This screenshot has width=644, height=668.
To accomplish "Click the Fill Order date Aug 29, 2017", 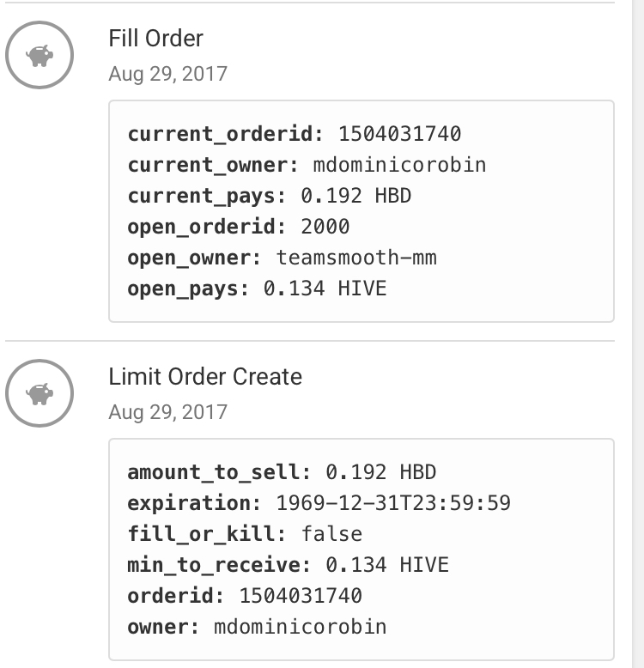I will click(167, 74).
